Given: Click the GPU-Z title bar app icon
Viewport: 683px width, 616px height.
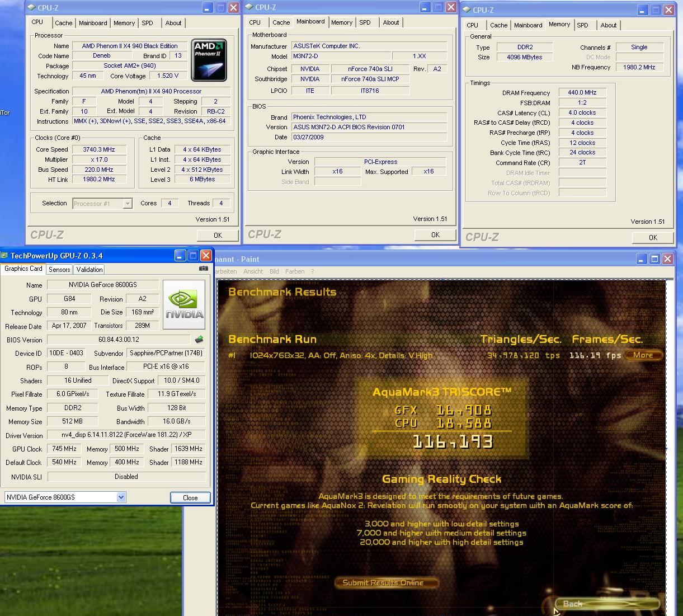Looking at the screenshot, I should click(4, 256).
